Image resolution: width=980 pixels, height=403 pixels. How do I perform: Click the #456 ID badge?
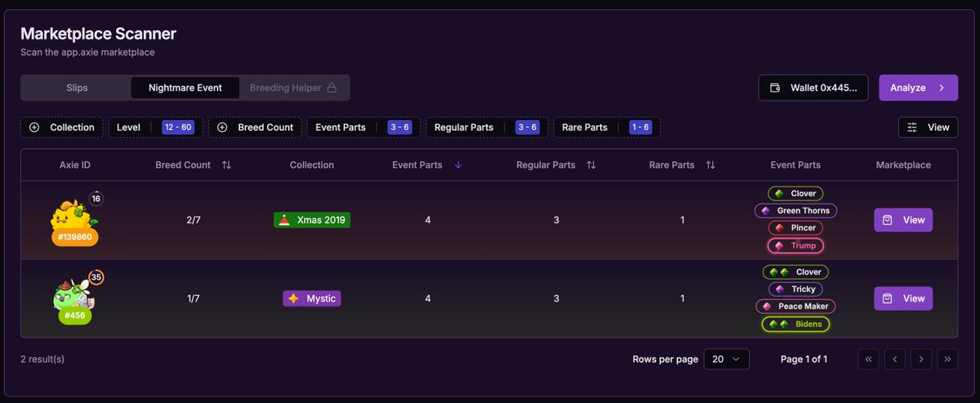tap(75, 315)
